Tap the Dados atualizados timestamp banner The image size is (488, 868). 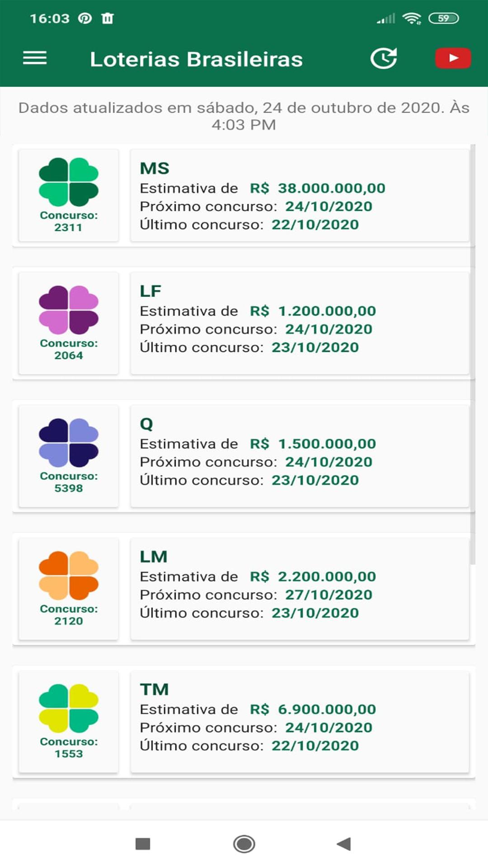point(244,116)
